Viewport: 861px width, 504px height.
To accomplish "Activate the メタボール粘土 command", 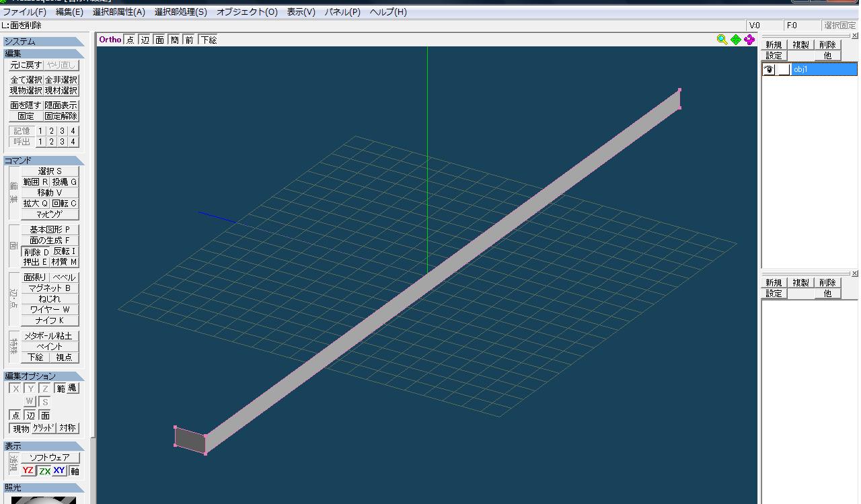I will pos(50,336).
